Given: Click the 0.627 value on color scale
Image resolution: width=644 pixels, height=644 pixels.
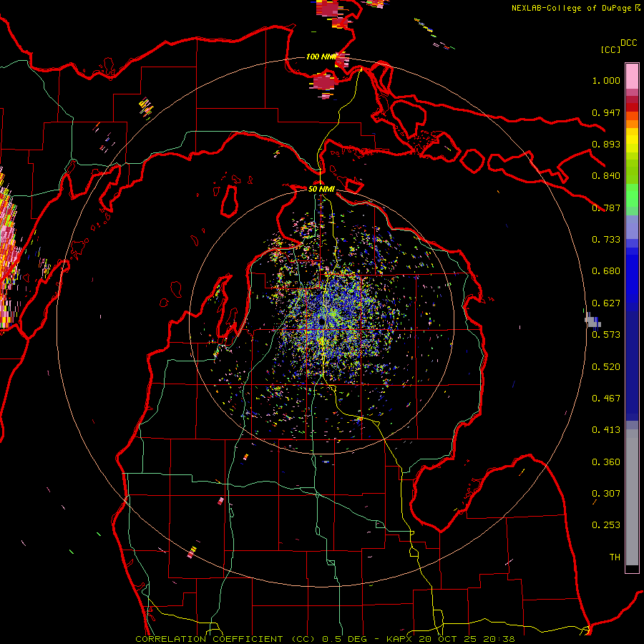Looking at the screenshot, I should pyautogui.click(x=606, y=303).
